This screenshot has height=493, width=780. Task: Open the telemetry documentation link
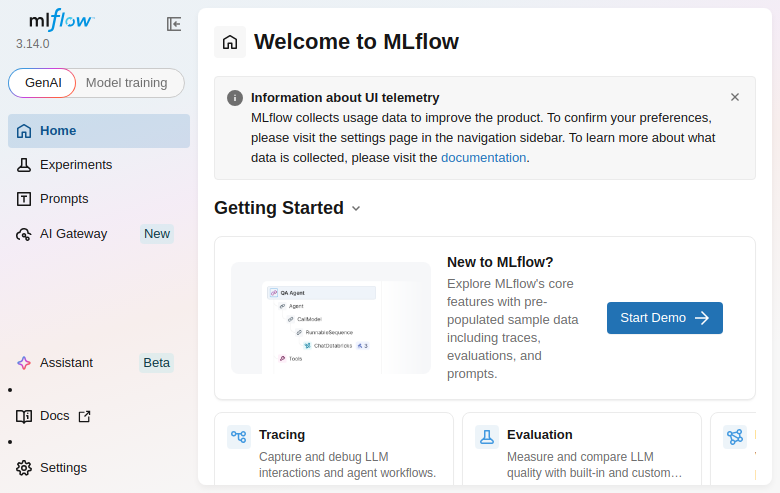pos(484,158)
